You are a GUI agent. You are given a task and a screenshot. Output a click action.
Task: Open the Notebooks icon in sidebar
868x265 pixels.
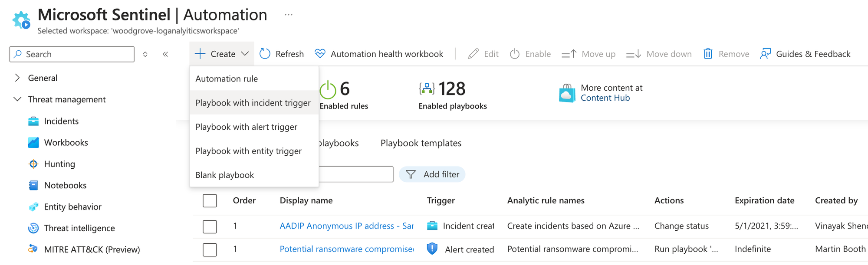point(33,185)
